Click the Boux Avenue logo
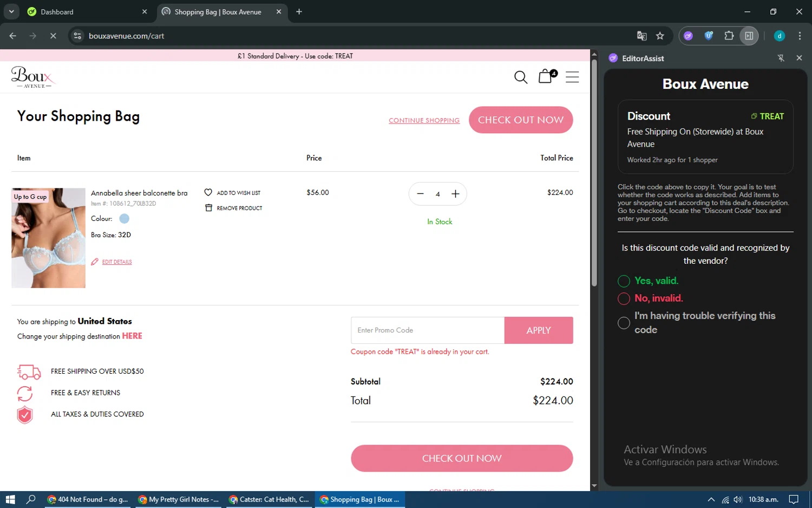Viewport: 812px width, 508px height. pos(32,77)
